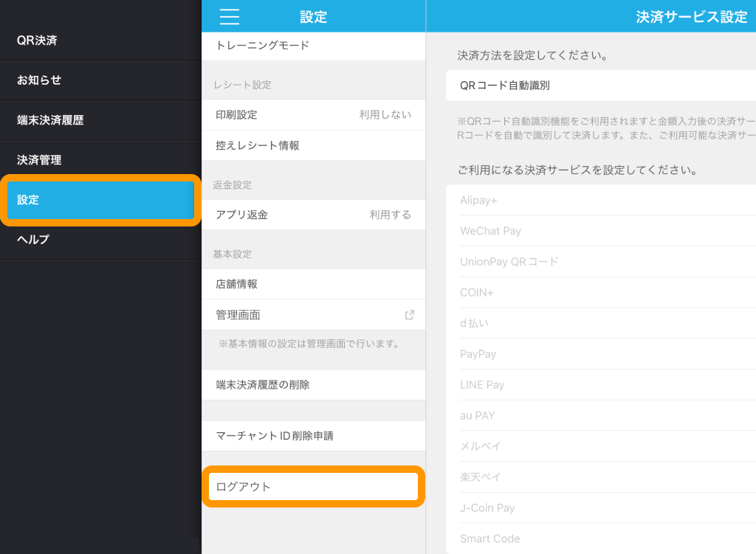
Task: Toggle the LINE Pay service
Action: pyautogui.click(x=600, y=385)
